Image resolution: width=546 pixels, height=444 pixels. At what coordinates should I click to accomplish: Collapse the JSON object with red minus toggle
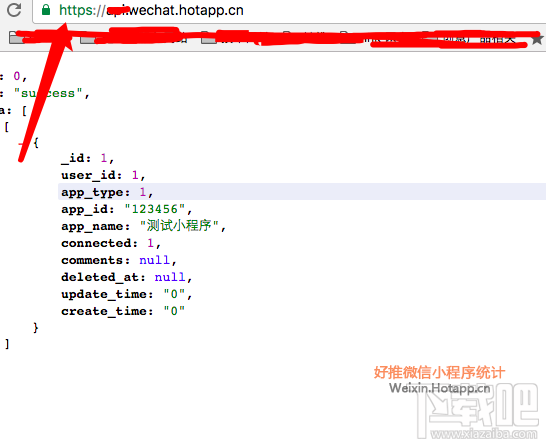coord(22,143)
